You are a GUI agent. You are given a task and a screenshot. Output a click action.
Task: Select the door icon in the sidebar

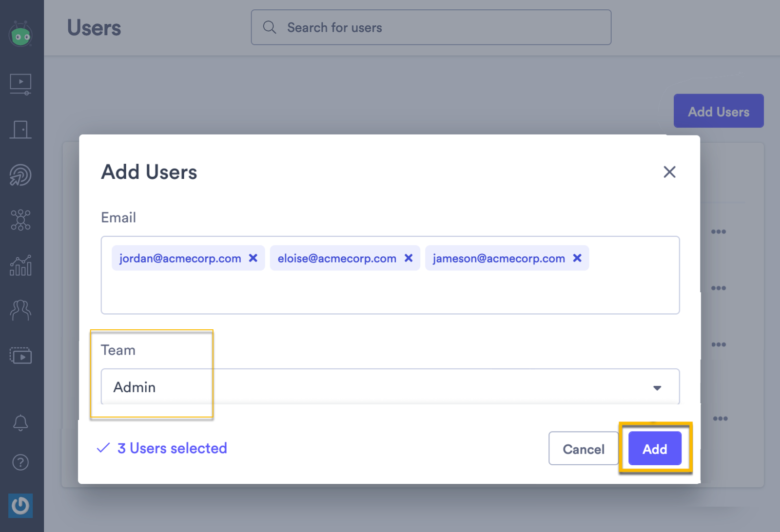(x=20, y=129)
